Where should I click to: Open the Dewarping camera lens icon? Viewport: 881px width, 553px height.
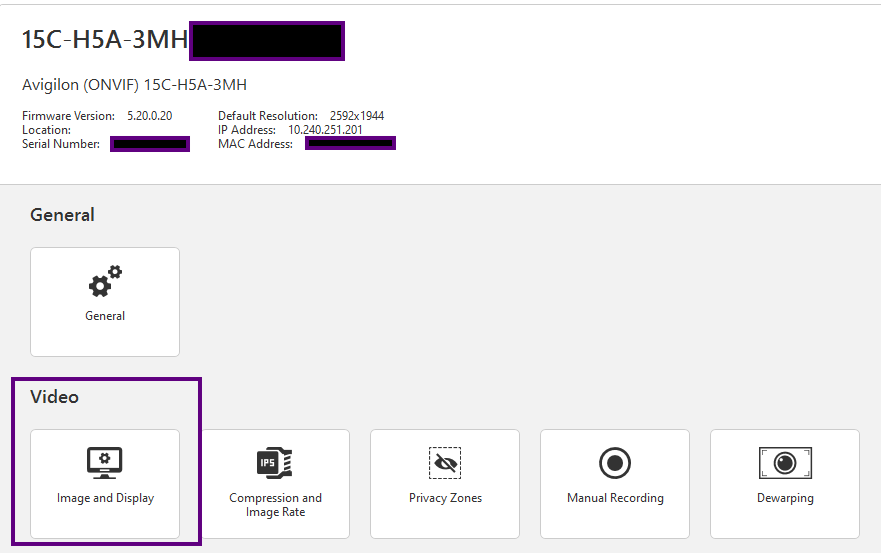click(785, 463)
